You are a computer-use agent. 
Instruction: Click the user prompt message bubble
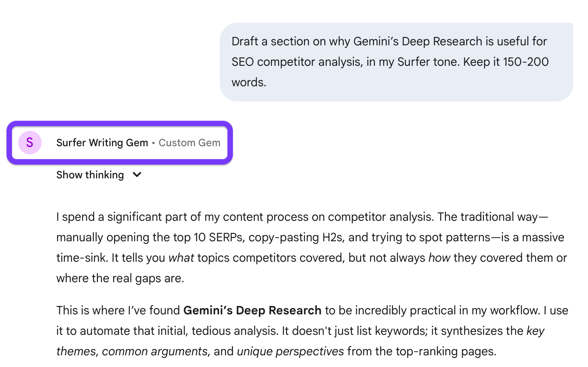coord(396,62)
